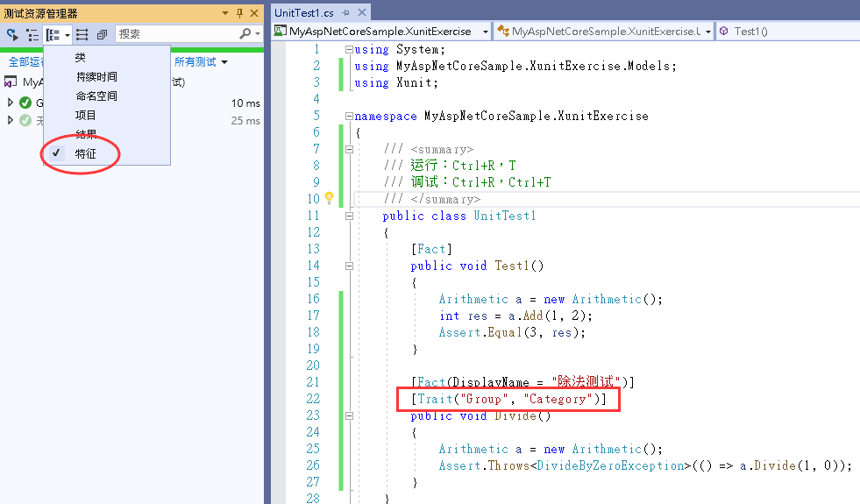
Task: Click the C# project icon in navigation bar
Action: 280,31
